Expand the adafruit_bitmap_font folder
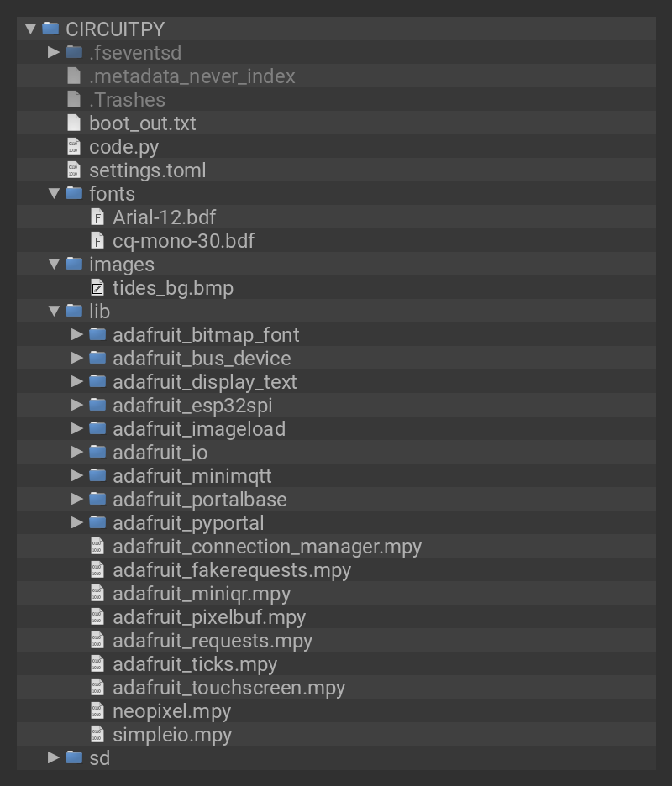 coord(77,335)
